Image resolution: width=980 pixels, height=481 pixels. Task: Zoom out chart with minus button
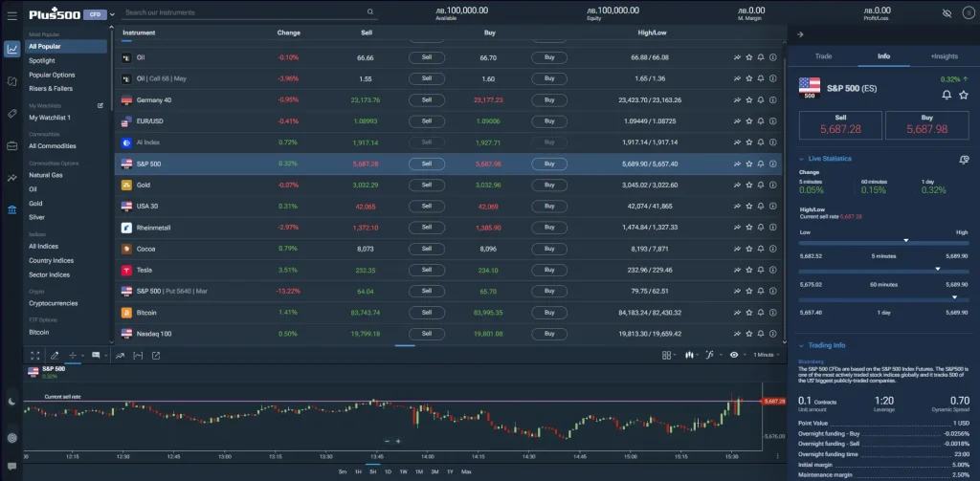click(387, 441)
